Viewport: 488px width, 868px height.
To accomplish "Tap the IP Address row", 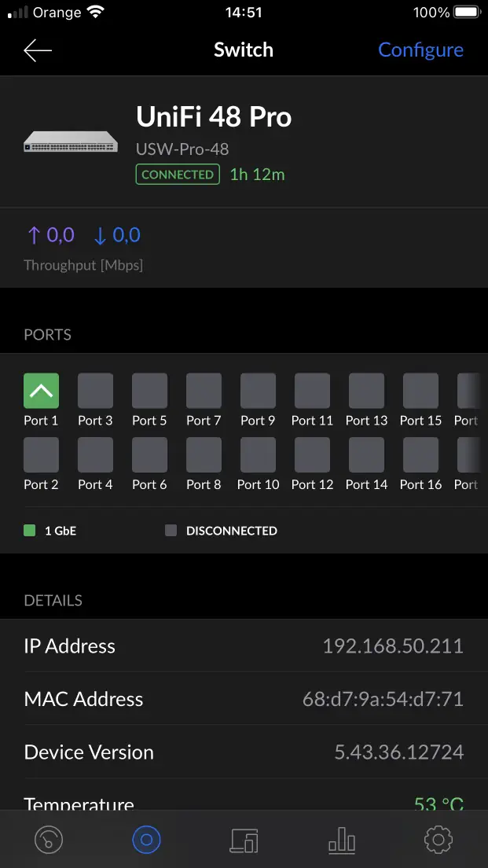I will 244,646.
